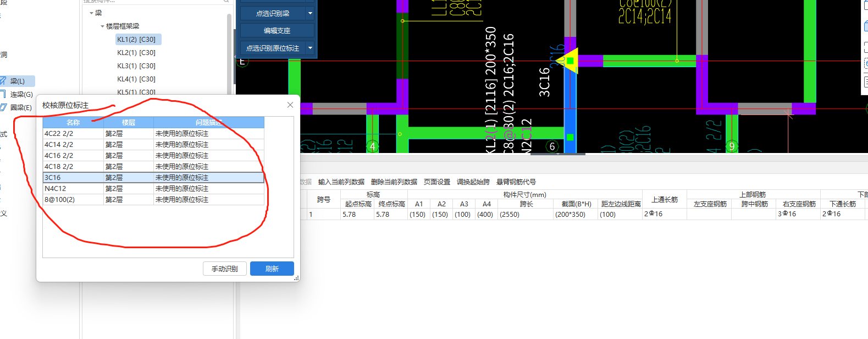Click the empty 左支座钢筋 cell
The width and height of the screenshot is (868, 339).
(709, 215)
